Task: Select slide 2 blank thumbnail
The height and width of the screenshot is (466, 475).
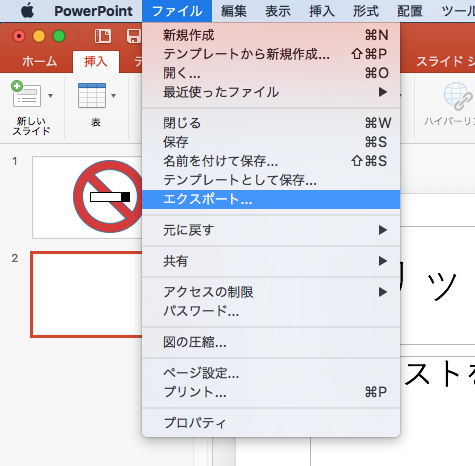Action: click(87, 294)
